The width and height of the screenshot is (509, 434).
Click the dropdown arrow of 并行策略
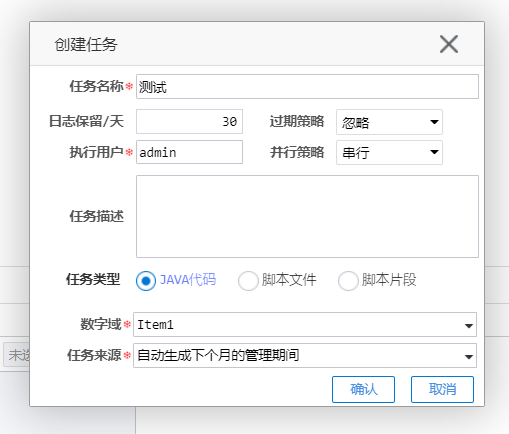pyautogui.click(x=434, y=152)
